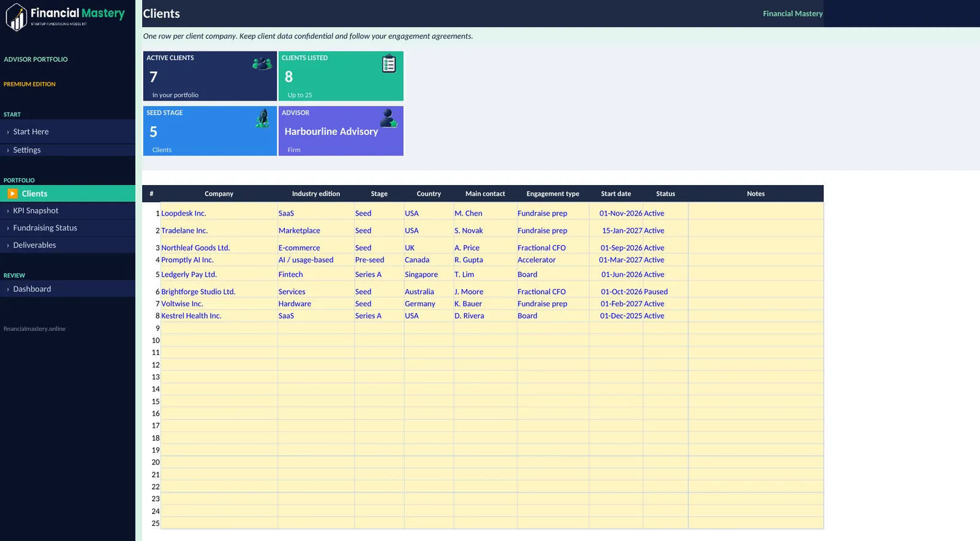The width and height of the screenshot is (980, 541).
Task: Select the Active Clients card
Action: tap(210, 76)
